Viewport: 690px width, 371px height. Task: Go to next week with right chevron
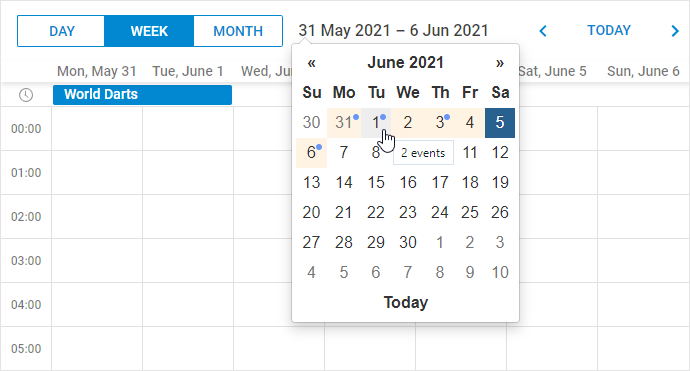point(675,31)
